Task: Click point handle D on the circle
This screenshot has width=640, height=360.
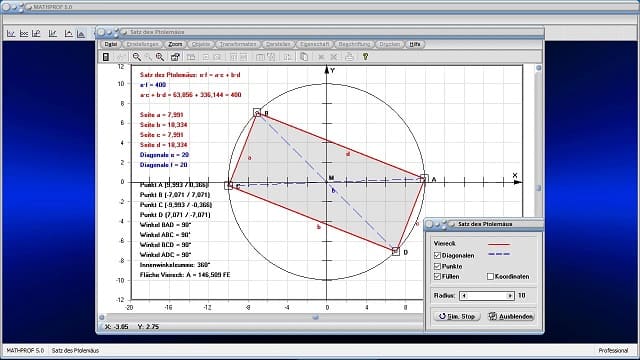Action: 396,251
